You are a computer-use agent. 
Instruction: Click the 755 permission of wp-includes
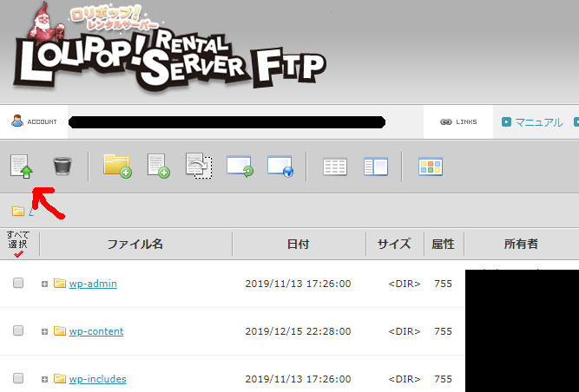[x=443, y=379]
